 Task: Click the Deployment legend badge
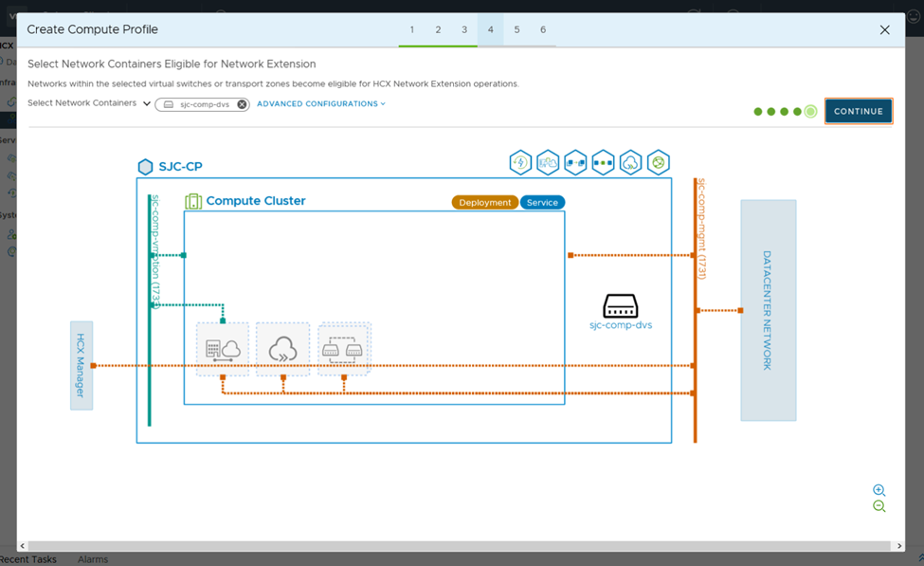tap(484, 202)
